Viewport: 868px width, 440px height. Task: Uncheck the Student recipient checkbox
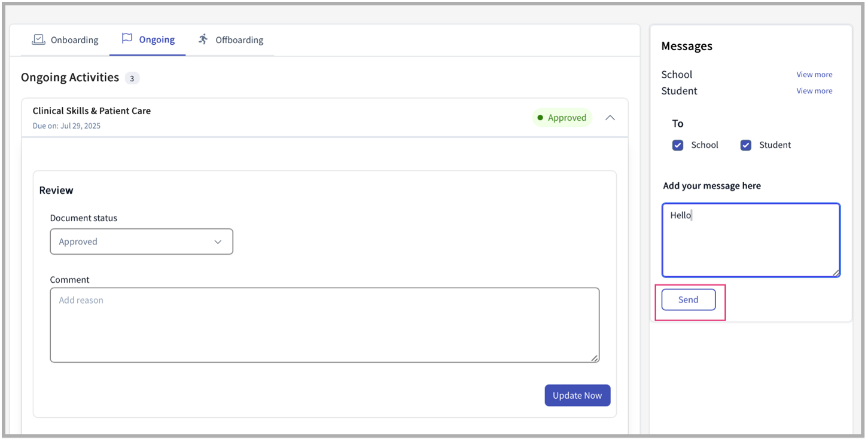(x=746, y=145)
